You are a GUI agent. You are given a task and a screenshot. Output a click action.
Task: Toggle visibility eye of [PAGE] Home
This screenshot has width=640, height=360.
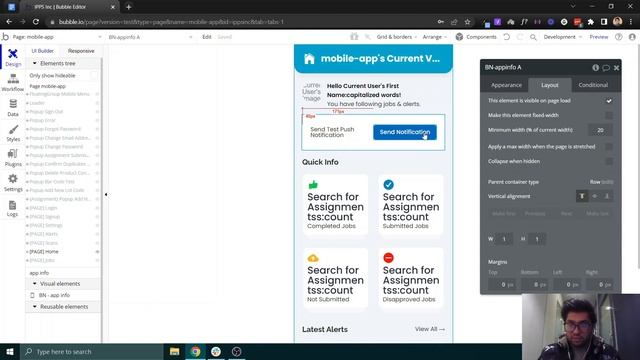pyautogui.click(x=97, y=252)
